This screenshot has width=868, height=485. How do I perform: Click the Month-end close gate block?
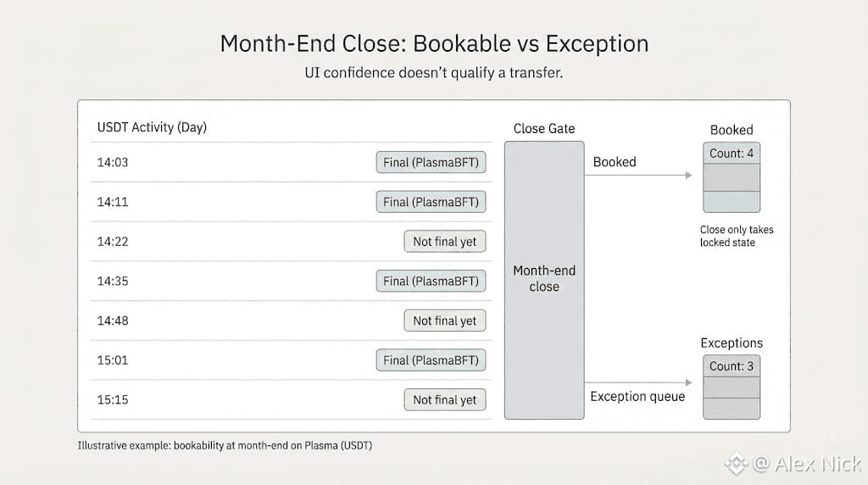pyautogui.click(x=543, y=280)
